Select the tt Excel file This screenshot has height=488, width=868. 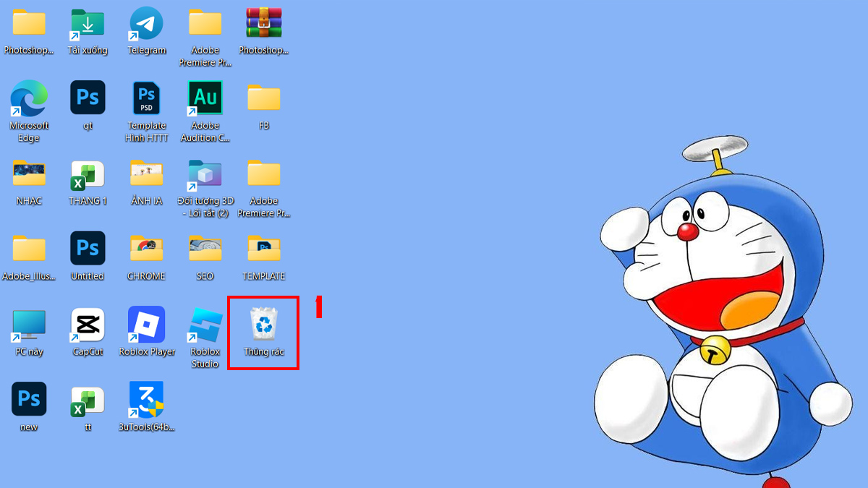coord(88,401)
